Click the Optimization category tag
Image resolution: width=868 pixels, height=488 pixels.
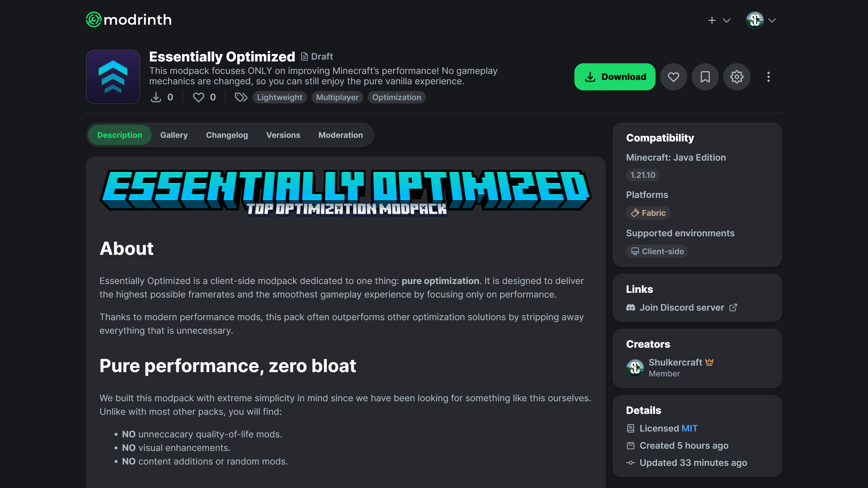click(x=397, y=97)
